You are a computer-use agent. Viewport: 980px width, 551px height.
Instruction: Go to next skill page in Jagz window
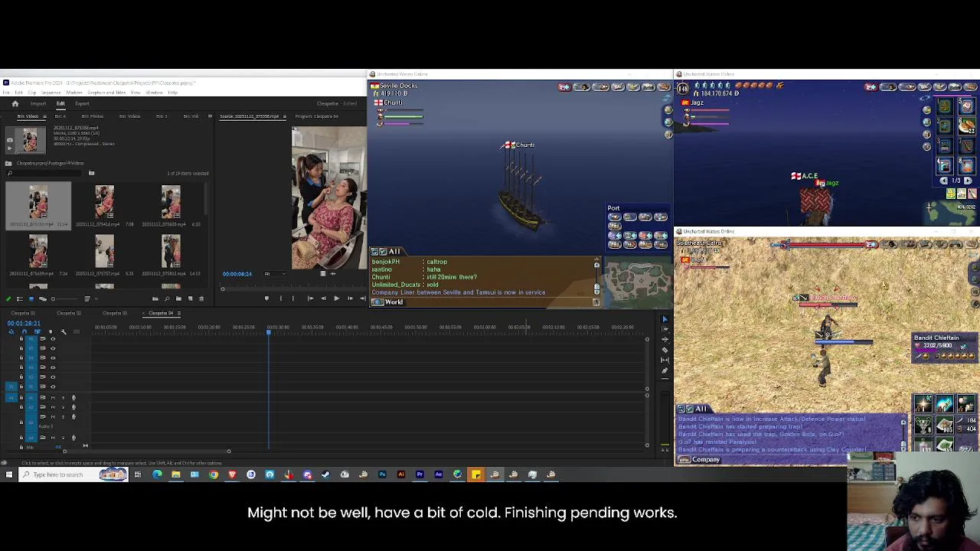pos(968,181)
